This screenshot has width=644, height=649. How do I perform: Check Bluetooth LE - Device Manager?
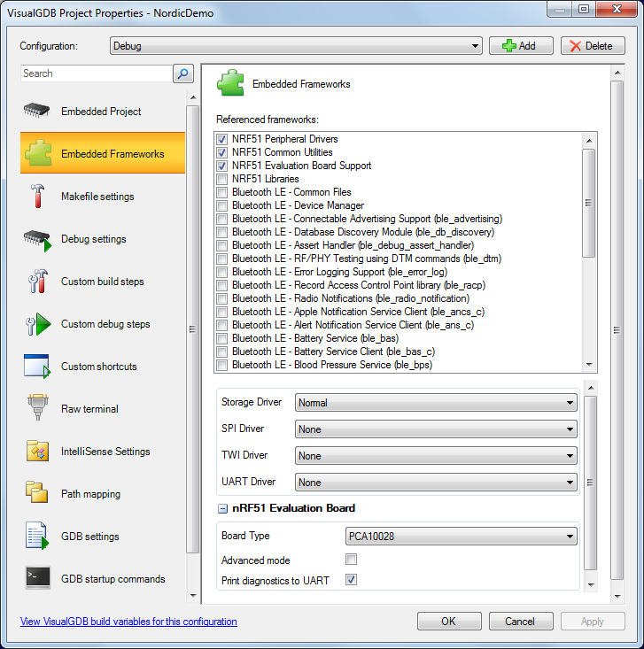click(222, 205)
